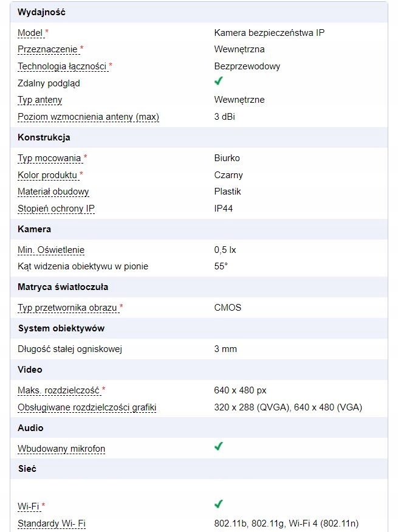
Task: Open the Przeznaczenie label tooltip
Action: pos(48,50)
